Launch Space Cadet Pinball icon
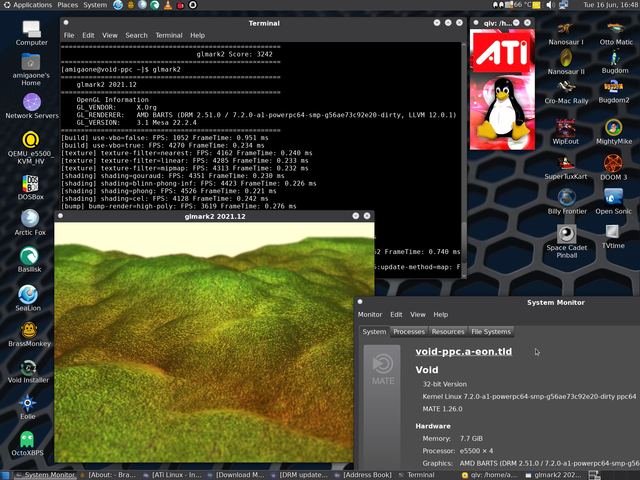 click(567, 241)
